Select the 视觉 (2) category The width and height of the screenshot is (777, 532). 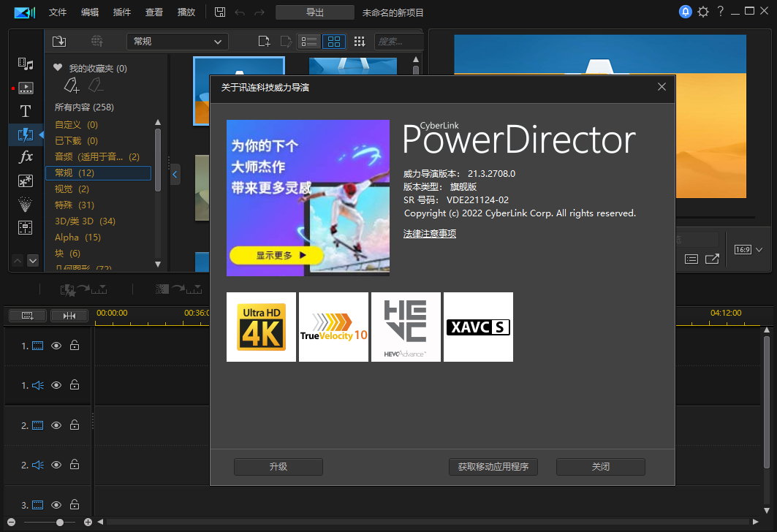(x=72, y=189)
